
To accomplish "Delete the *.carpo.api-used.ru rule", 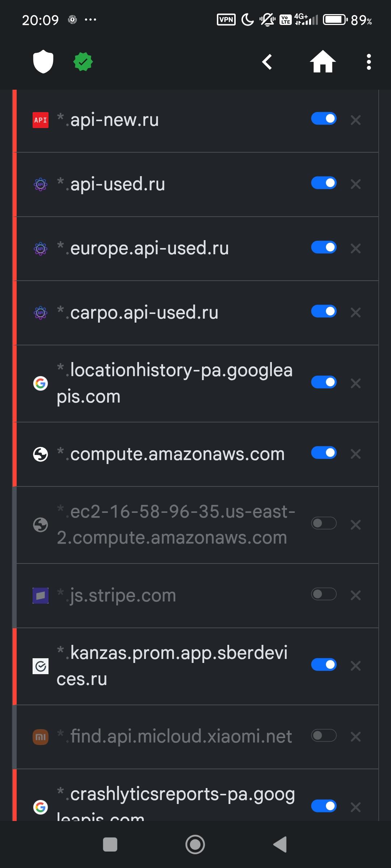I will pyautogui.click(x=356, y=312).
